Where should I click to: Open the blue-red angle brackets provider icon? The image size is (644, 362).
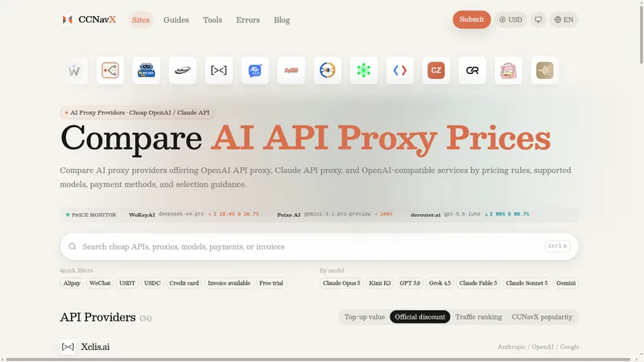(399, 71)
